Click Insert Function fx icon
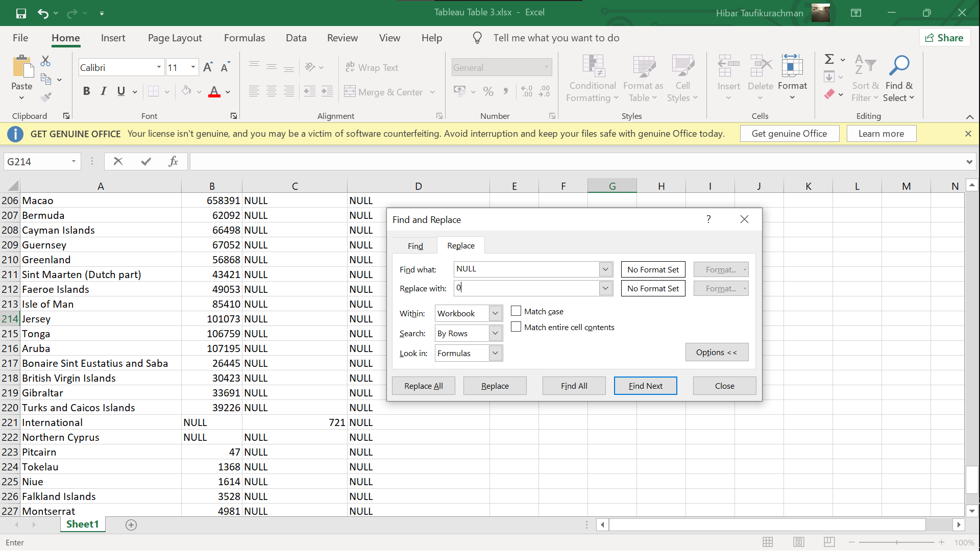Image resolution: width=980 pixels, height=551 pixels. coord(173,162)
